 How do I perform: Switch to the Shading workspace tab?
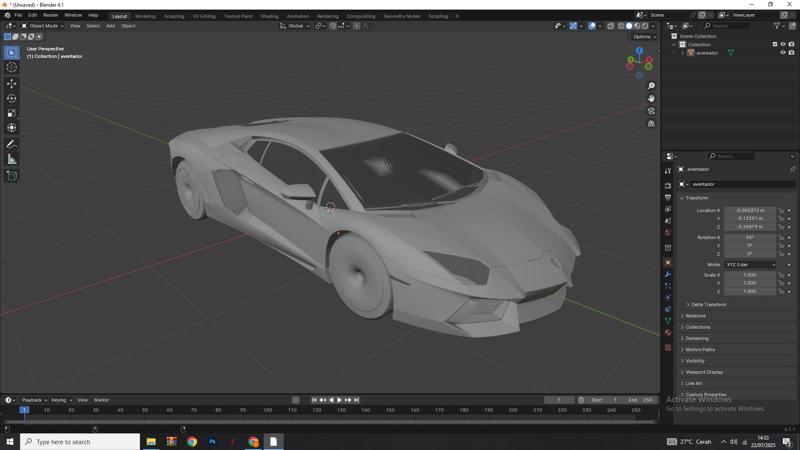click(269, 16)
